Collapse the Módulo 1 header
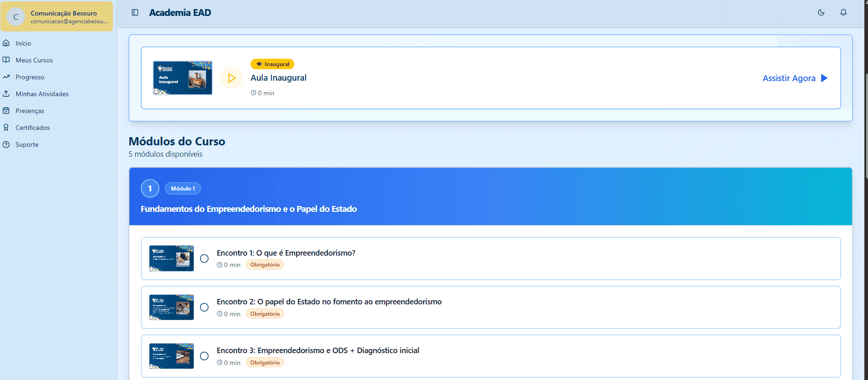This screenshot has width=868, height=380. click(490, 196)
